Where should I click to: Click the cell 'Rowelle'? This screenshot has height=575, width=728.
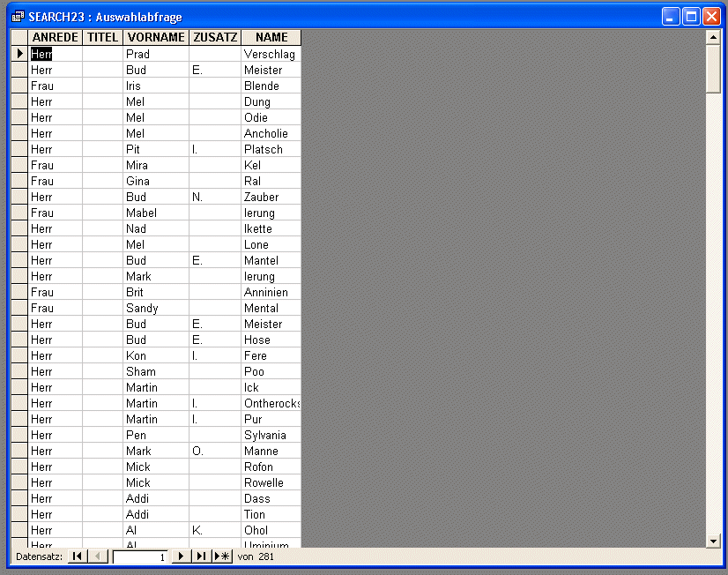point(271,482)
